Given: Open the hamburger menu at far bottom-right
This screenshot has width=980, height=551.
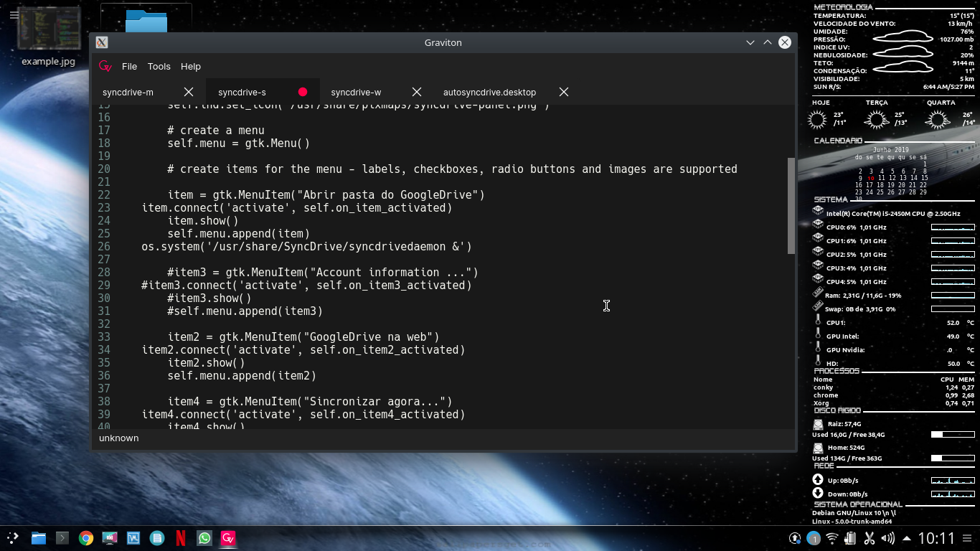Looking at the screenshot, I should (x=966, y=538).
